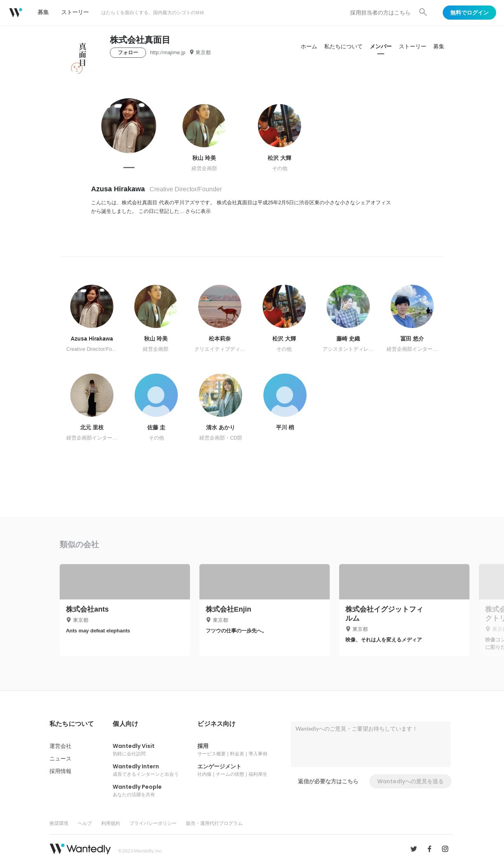The image size is (504, 863).
Task: Open the 株式会社ants company card
Action: click(125, 610)
